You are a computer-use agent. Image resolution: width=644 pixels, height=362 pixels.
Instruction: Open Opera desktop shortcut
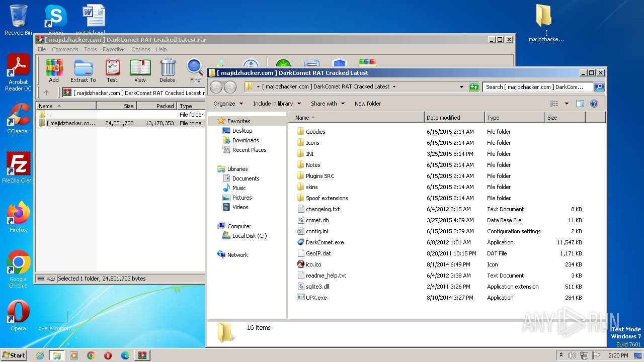pyautogui.click(x=18, y=316)
